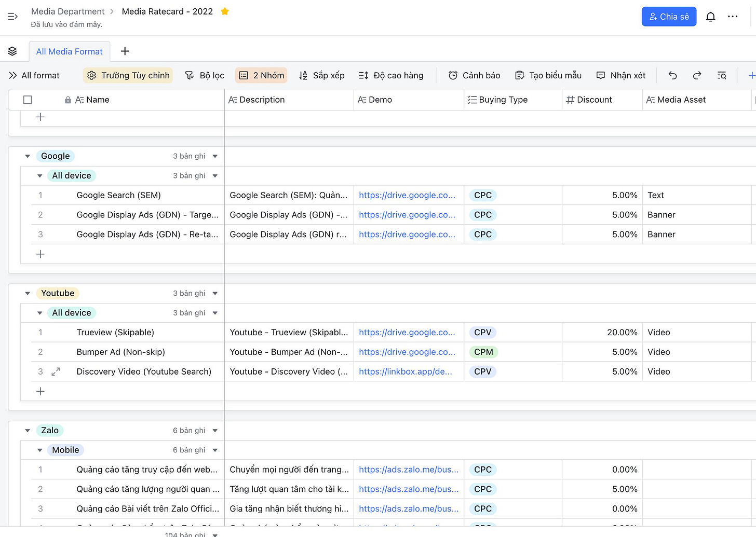
Task: Open first ads.zalo.me demo link
Action: (x=409, y=470)
